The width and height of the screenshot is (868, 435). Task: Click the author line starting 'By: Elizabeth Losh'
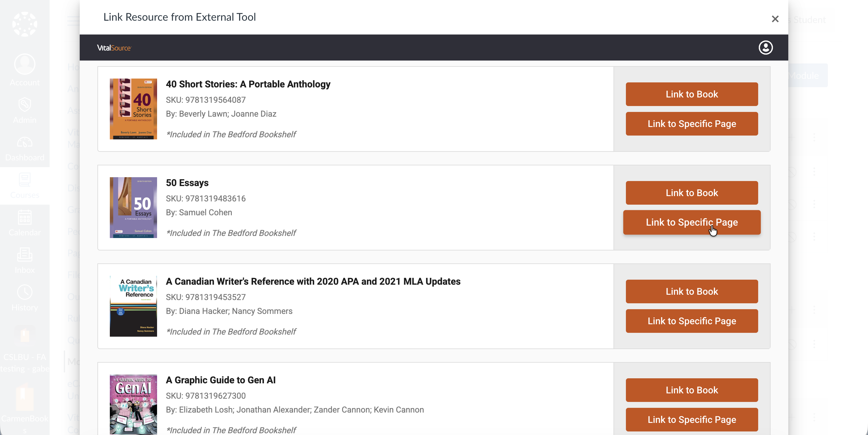pyautogui.click(x=295, y=410)
